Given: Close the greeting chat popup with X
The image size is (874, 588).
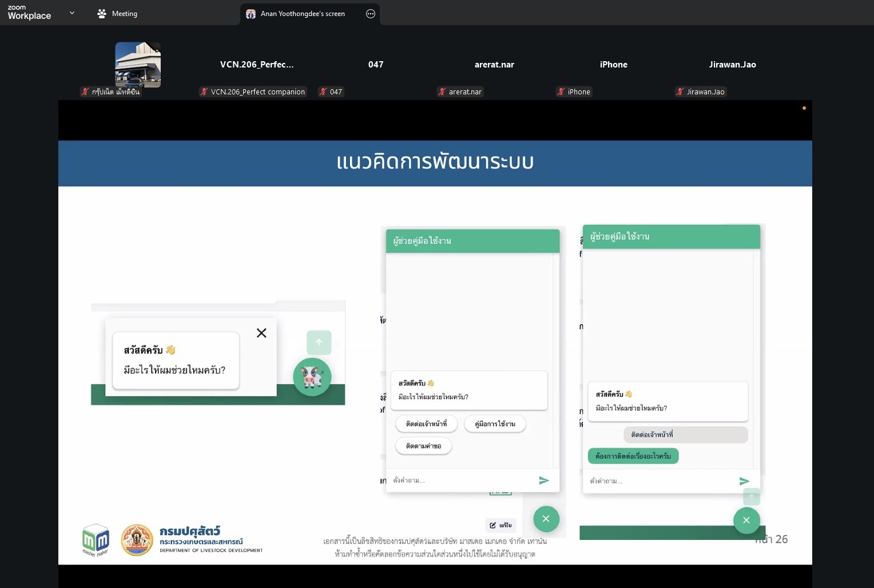Looking at the screenshot, I should (x=261, y=333).
